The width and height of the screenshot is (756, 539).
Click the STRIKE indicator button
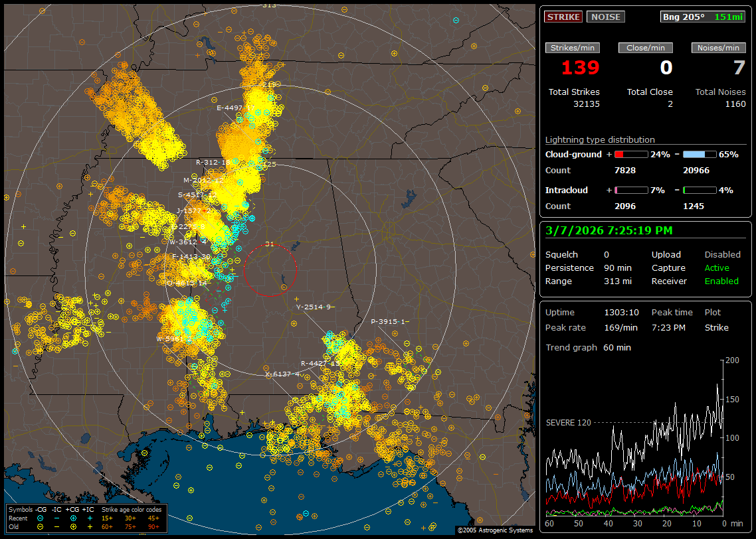(x=563, y=17)
